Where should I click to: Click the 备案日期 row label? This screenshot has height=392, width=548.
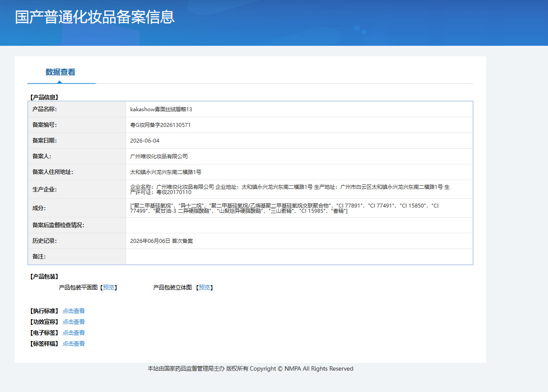pos(45,141)
